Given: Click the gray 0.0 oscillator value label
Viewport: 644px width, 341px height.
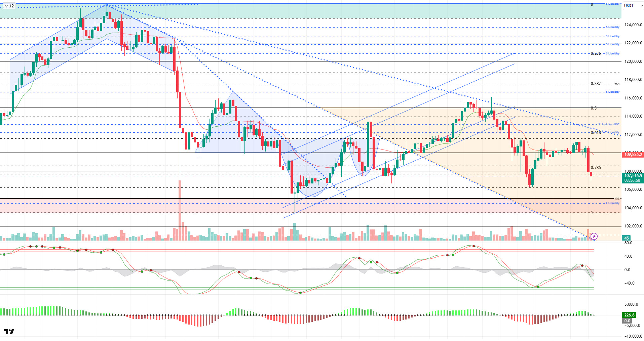Looking at the screenshot, I should 627,321.
